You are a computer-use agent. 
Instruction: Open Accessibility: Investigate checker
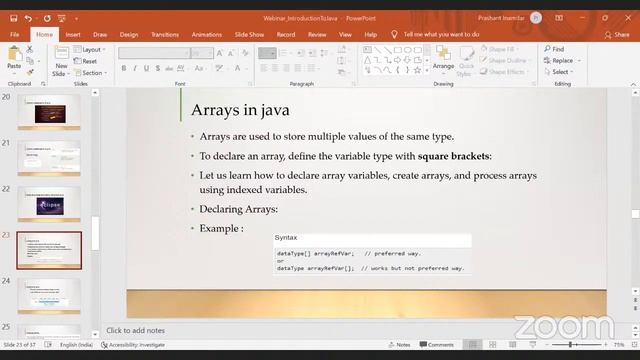133,345
